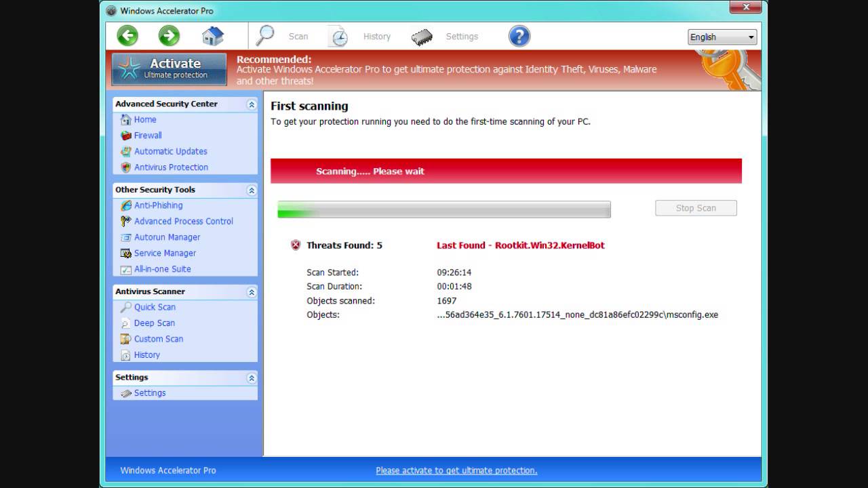Open the sidebar Settings link
This screenshot has height=488, width=868.
click(150, 393)
